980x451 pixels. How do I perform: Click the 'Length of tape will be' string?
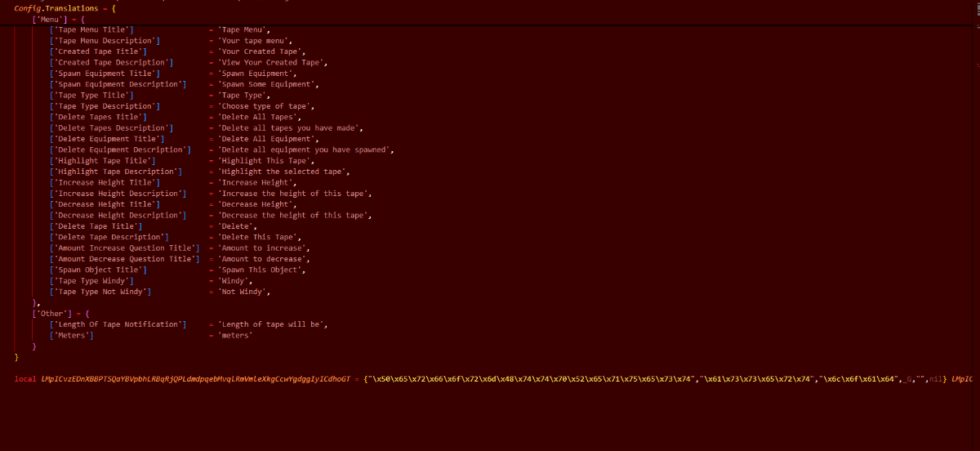[271, 324]
